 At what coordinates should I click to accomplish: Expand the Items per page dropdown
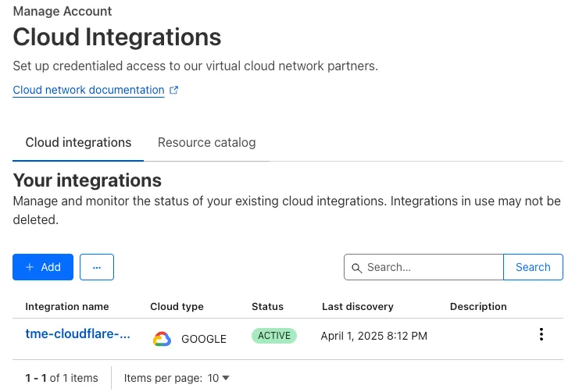(x=219, y=378)
